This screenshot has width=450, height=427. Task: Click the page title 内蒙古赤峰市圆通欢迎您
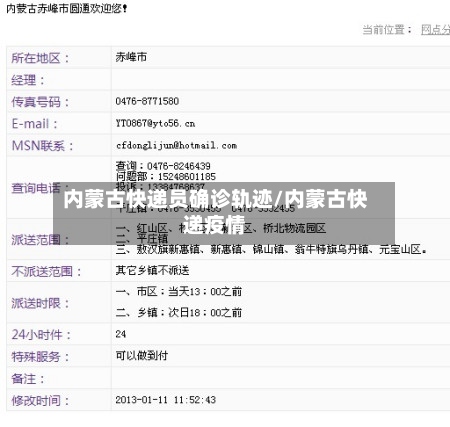point(67,8)
